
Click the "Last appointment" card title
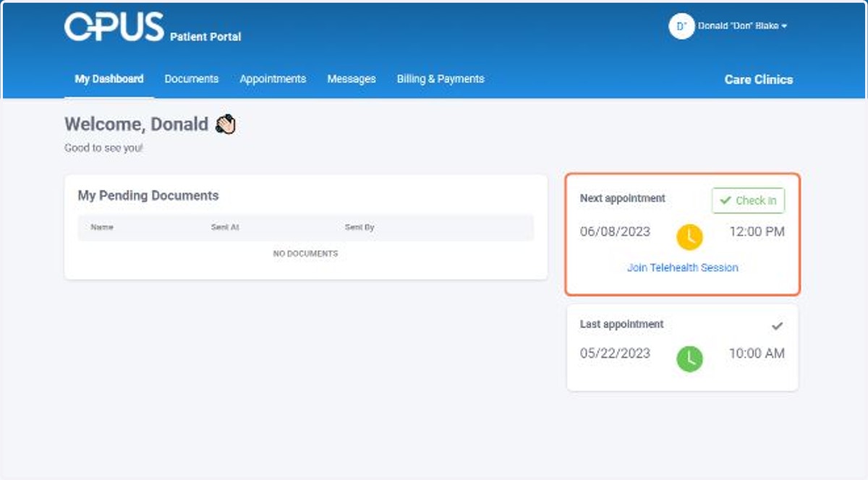622,324
